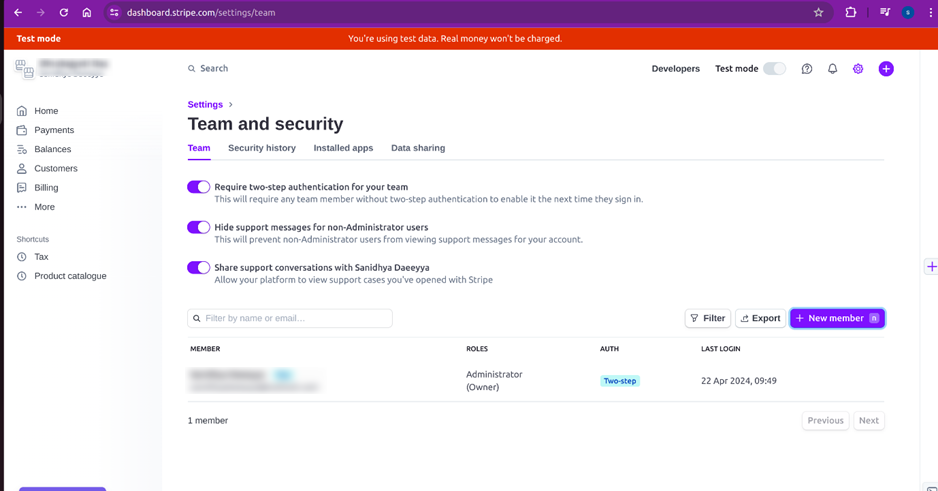Open the notifications bell
Screen dimensions: 938x491
click(832, 69)
